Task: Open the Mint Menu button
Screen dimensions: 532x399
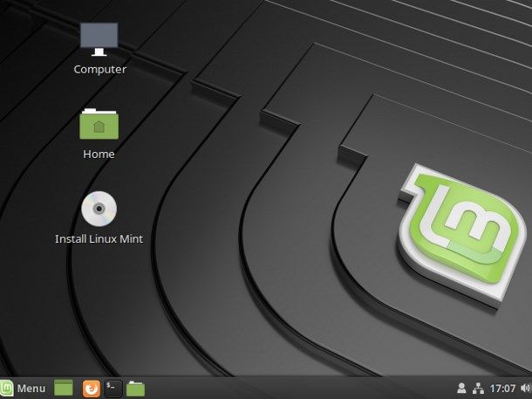Action: click(x=23, y=389)
